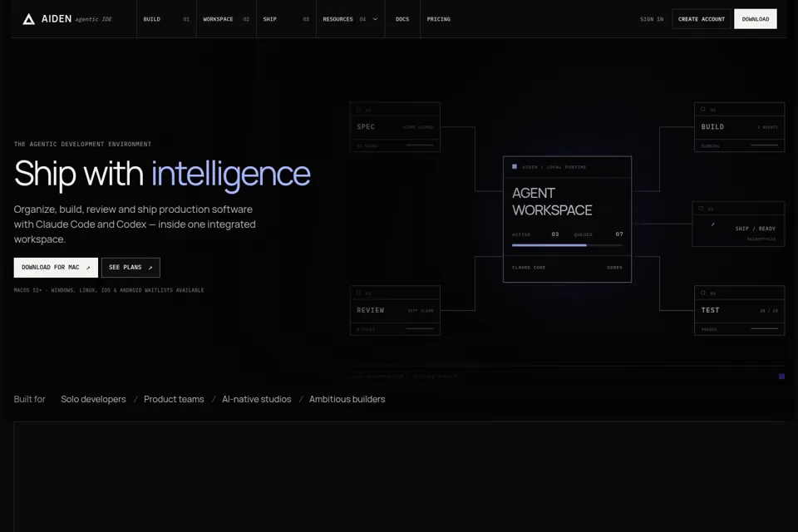The height and width of the screenshot is (532, 798).
Task: Expand the Resources 04 dropdown chevron
Action: pos(375,19)
